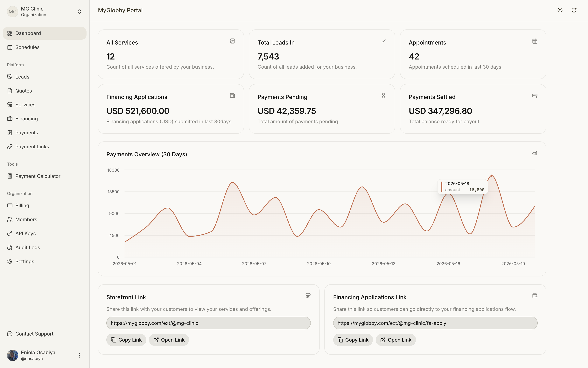
Task: Click storefront icon on Storefront Link card
Action: (x=308, y=296)
